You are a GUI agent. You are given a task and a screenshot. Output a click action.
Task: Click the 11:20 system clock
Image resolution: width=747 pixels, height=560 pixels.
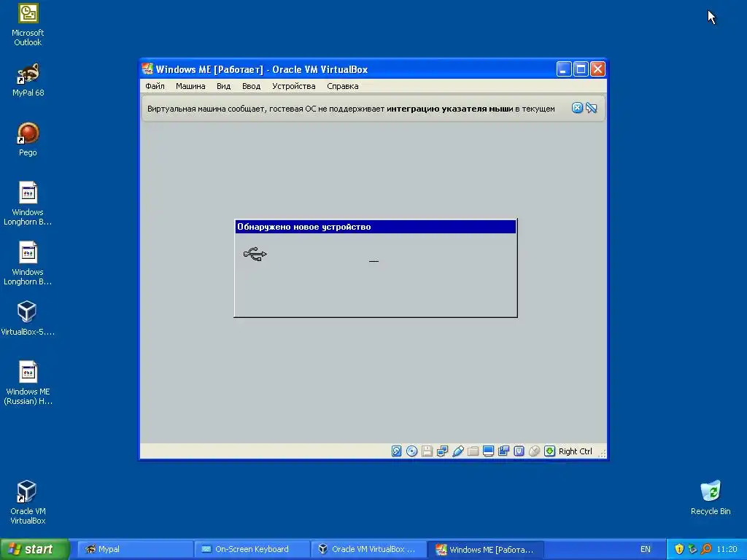pyautogui.click(x=727, y=549)
